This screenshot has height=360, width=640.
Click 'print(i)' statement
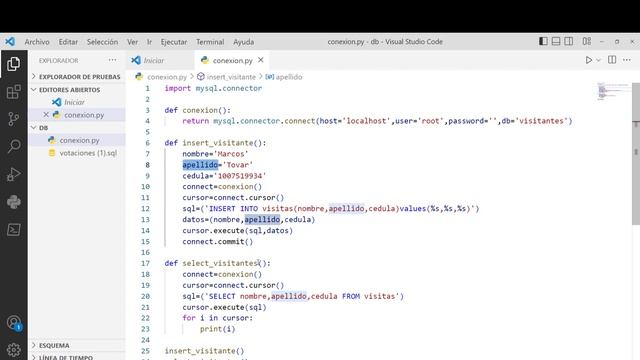pos(218,329)
